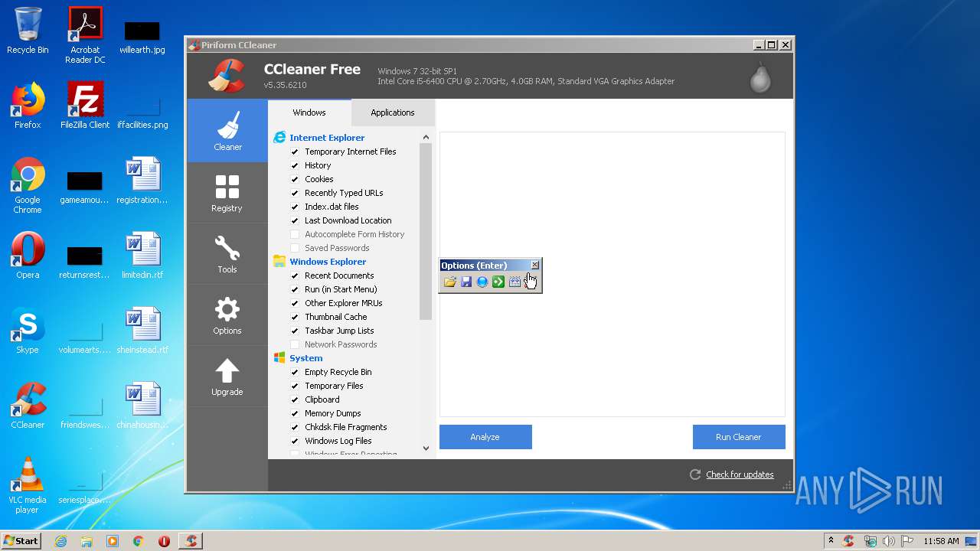Uncheck Temporary Internet Files checkbox
Image resolution: width=980 pixels, height=551 pixels.
point(295,152)
